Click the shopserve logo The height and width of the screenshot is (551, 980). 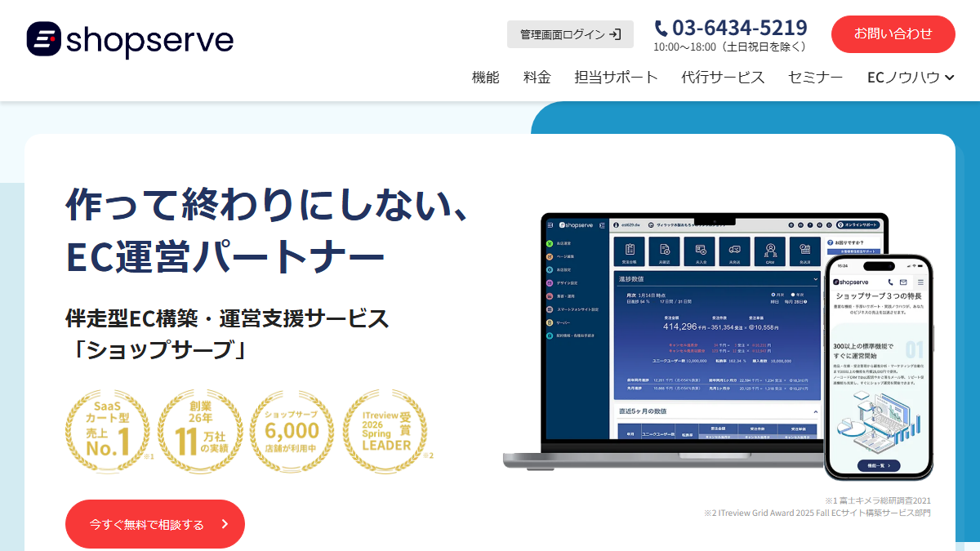coord(130,39)
